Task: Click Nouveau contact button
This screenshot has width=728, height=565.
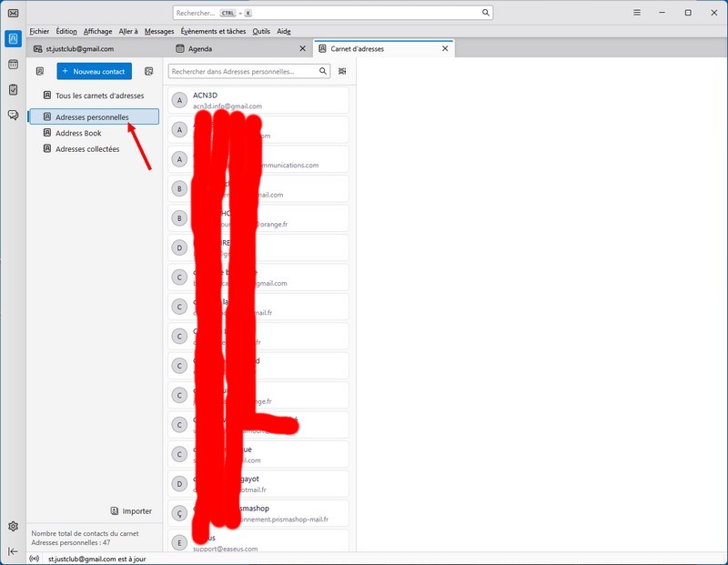Action: [95, 71]
